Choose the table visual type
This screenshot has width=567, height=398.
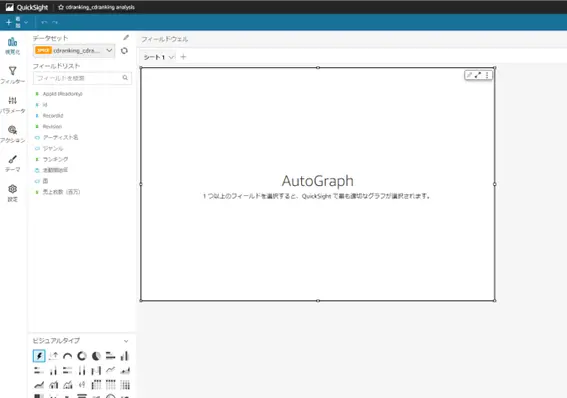click(x=111, y=385)
